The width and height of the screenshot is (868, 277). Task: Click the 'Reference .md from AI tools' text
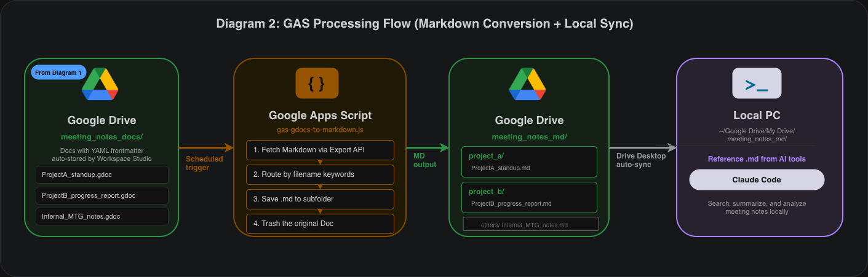(x=757, y=159)
